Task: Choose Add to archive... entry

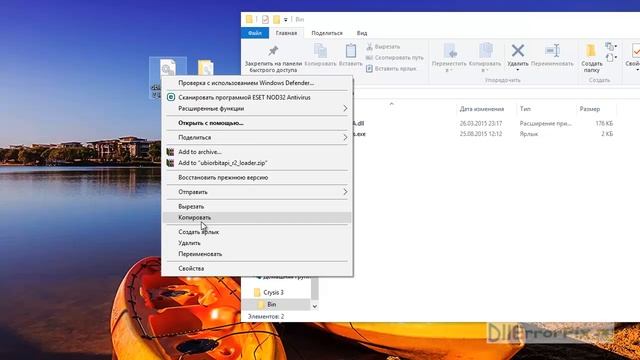Action: point(257,152)
